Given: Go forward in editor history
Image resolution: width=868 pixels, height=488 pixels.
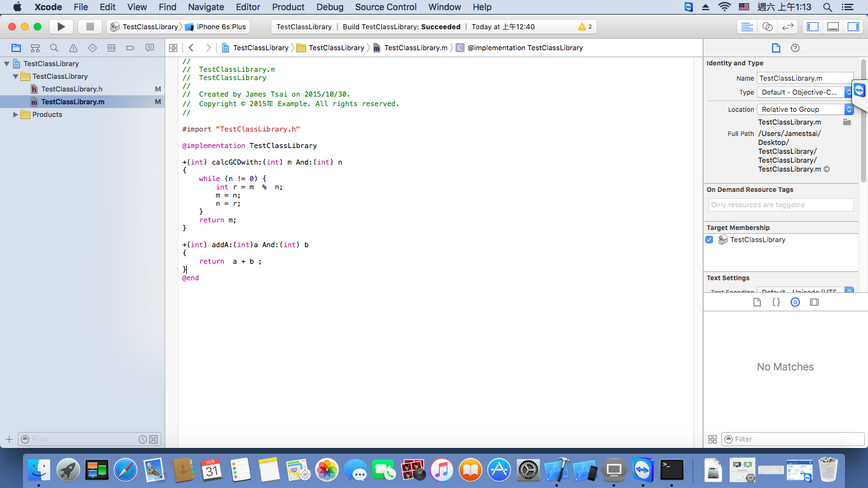Looking at the screenshot, I should click(208, 48).
